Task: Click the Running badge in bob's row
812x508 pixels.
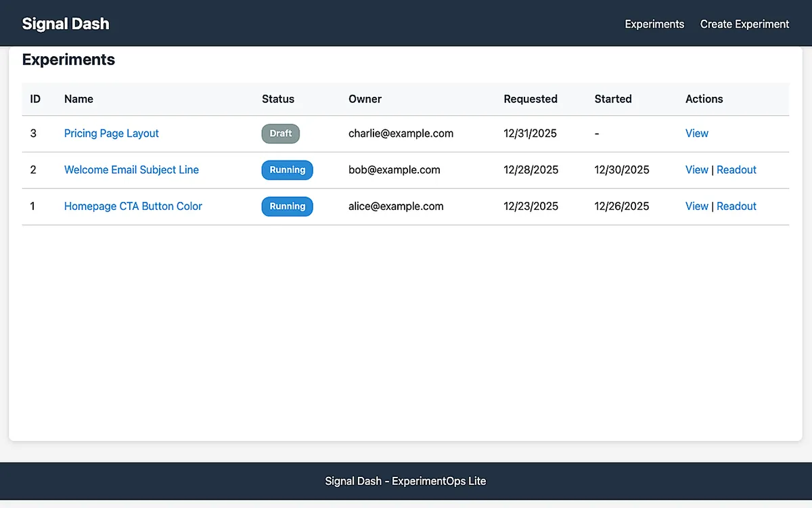Action: [288, 170]
